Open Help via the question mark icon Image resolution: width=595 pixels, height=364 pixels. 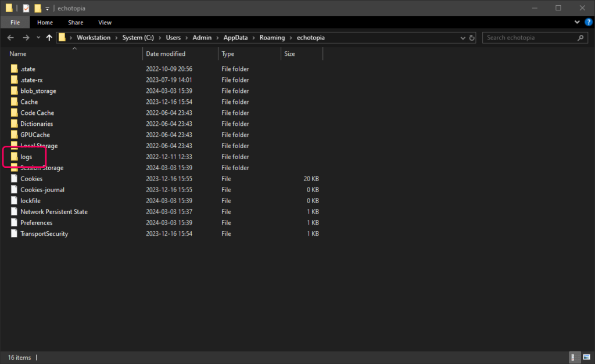tap(587, 22)
